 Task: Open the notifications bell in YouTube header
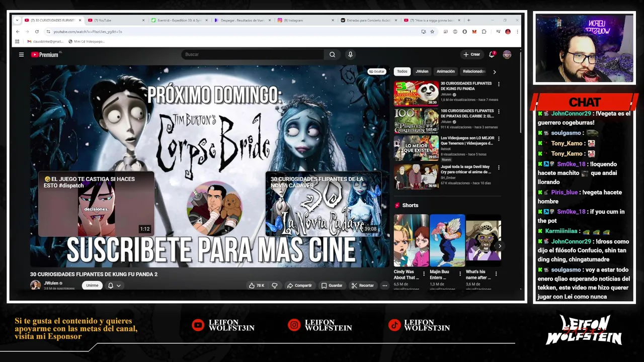(x=492, y=54)
